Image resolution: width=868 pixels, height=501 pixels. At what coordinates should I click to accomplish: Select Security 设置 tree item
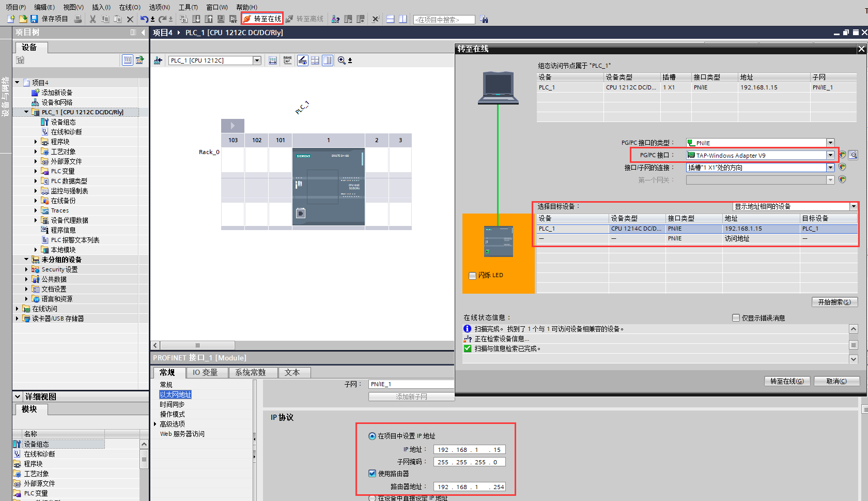click(59, 269)
